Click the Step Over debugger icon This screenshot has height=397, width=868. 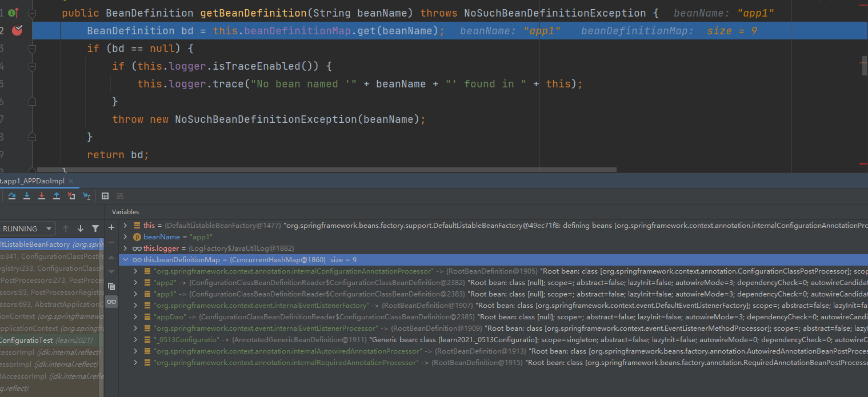(x=12, y=196)
